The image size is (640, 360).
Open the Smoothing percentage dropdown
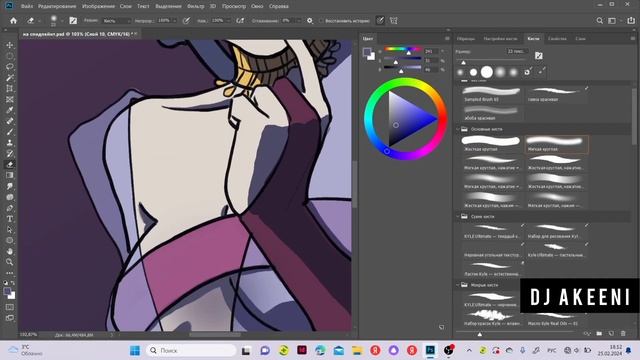click(299, 20)
